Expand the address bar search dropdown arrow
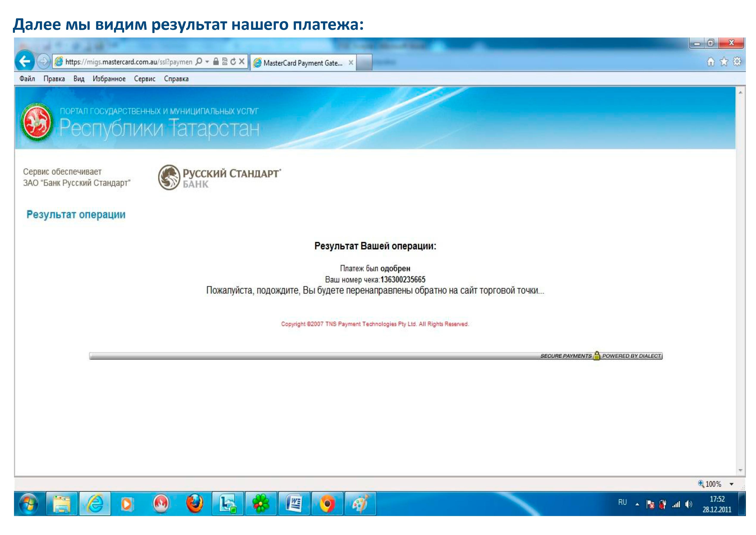 tap(207, 62)
